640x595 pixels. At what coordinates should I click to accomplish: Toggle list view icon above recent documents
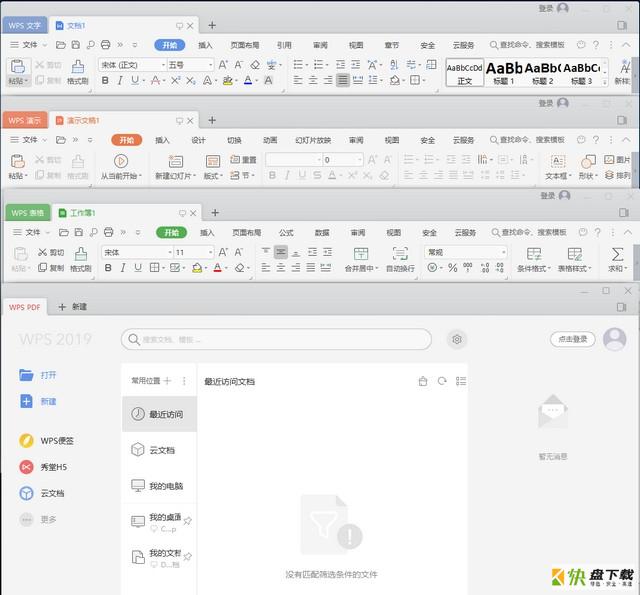click(461, 381)
